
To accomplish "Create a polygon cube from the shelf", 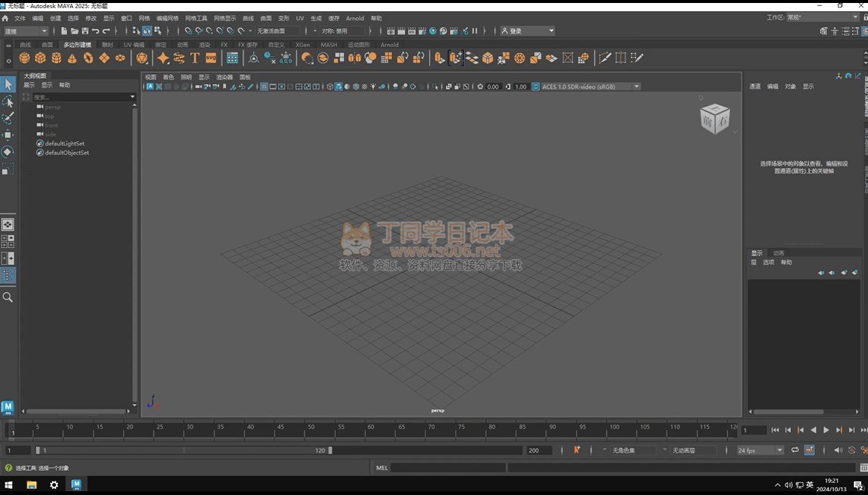I will pyautogui.click(x=40, y=58).
